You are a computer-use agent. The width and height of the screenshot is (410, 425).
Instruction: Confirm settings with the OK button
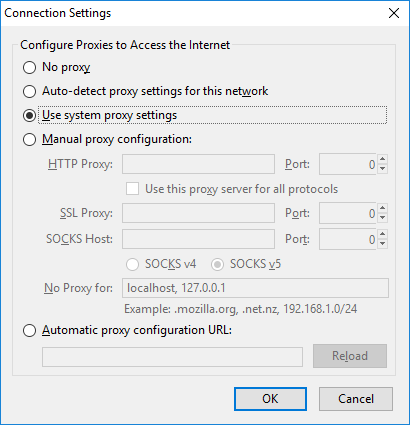pos(270,399)
